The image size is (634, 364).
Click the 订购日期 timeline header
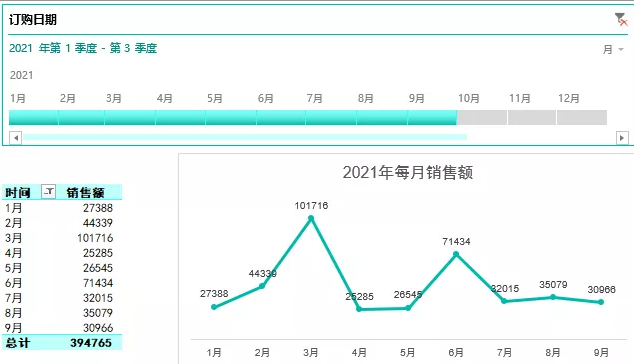[33, 19]
